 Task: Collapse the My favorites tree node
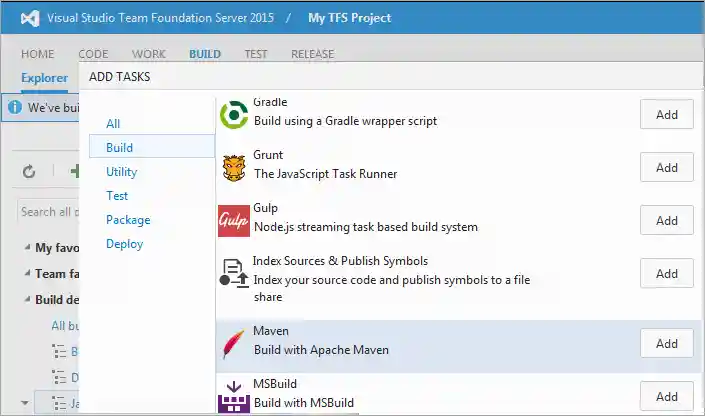pos(27,247)
